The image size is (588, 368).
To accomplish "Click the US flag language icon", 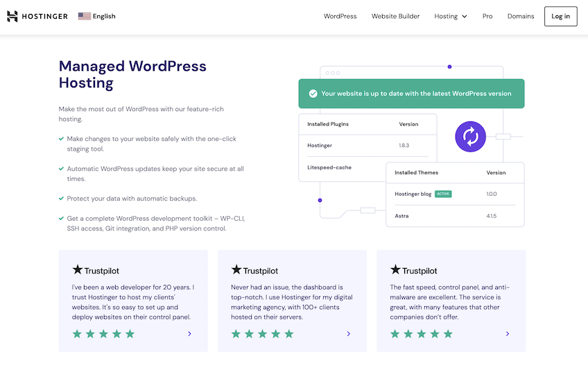I will pyautogui.click(x=85, y=16).
